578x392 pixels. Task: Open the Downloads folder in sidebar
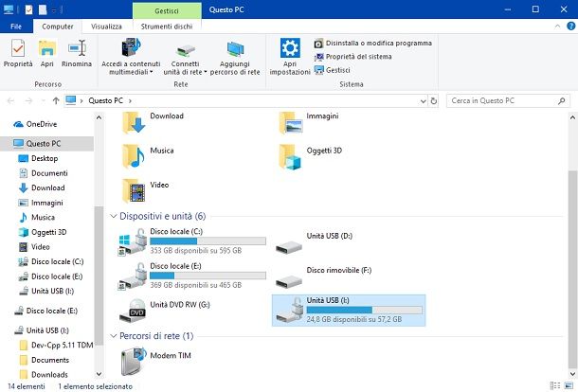tap(44, 375)
